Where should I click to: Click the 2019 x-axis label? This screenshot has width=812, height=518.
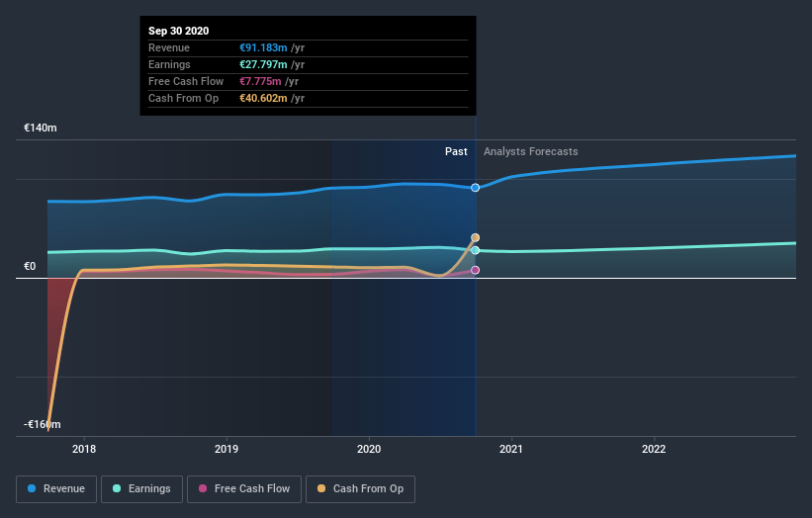(226, 449)
